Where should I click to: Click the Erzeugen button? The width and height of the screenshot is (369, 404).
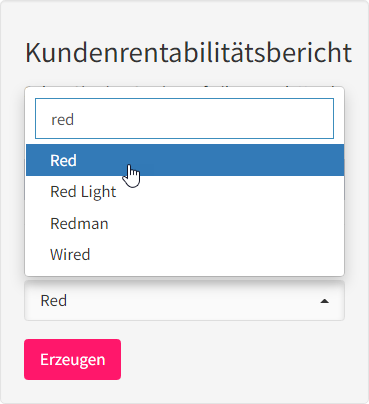72,359
